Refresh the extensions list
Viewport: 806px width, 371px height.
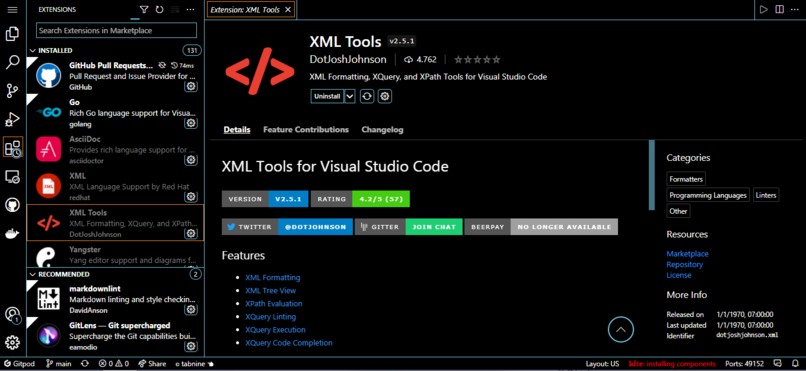pyautogui.click(x=159, y=10)
